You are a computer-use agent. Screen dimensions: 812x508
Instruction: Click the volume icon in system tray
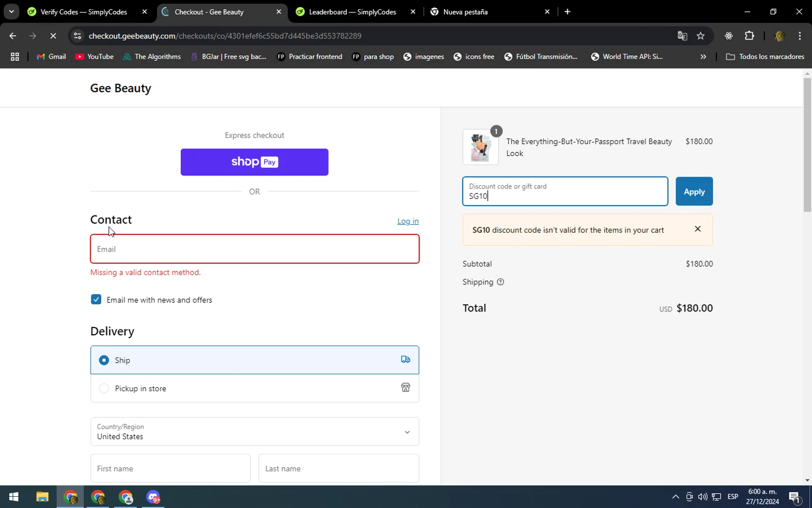pyautogui.click(x=703, y=497)
